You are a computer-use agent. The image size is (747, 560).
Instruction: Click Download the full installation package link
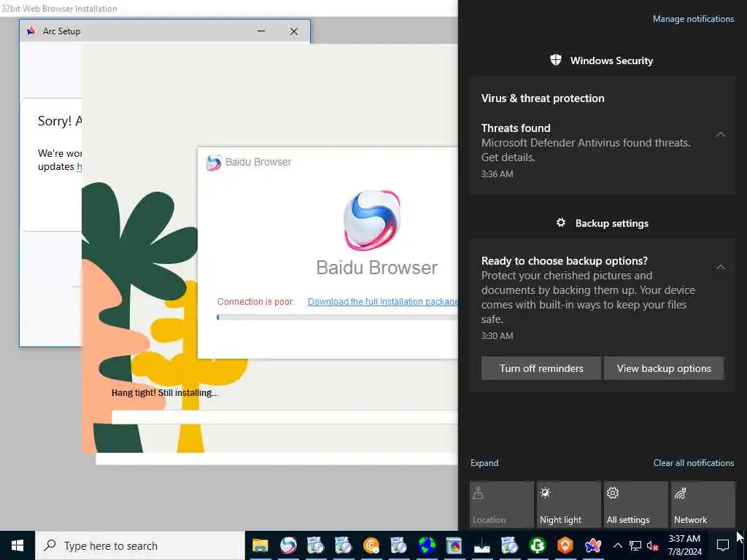(382, 301)
